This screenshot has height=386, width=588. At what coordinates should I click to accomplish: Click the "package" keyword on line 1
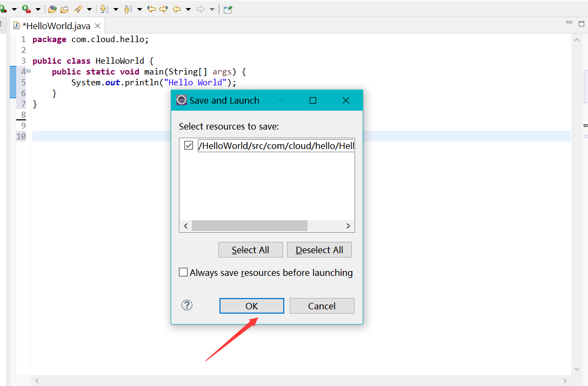49,39
